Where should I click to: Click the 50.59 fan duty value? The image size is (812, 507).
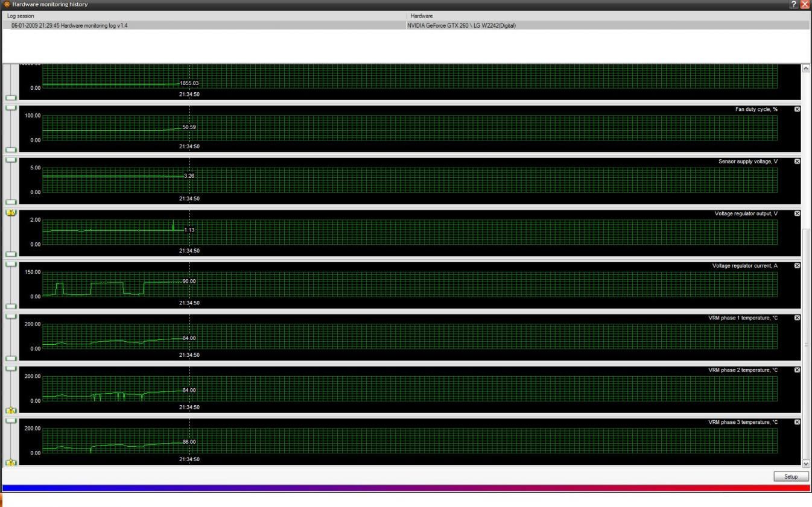[x=189, y=127]
